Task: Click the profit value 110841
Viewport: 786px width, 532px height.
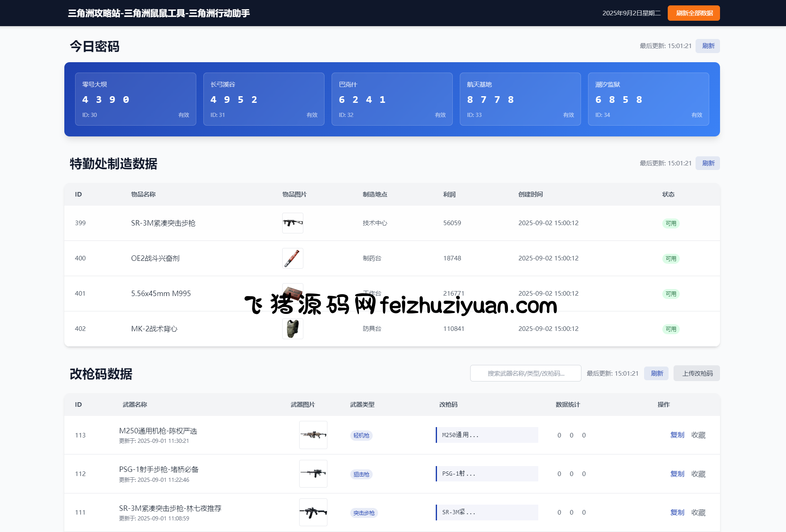Action: (x=454, y=329)
